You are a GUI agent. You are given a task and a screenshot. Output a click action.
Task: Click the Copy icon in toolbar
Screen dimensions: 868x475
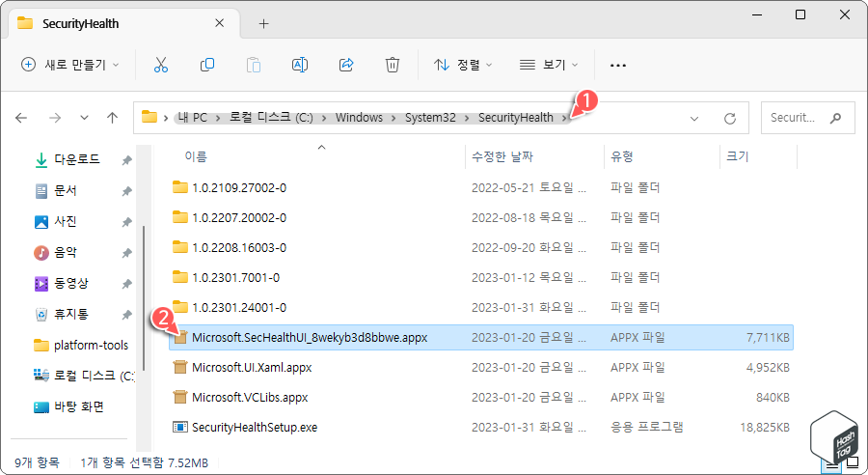tap(207, 65)
